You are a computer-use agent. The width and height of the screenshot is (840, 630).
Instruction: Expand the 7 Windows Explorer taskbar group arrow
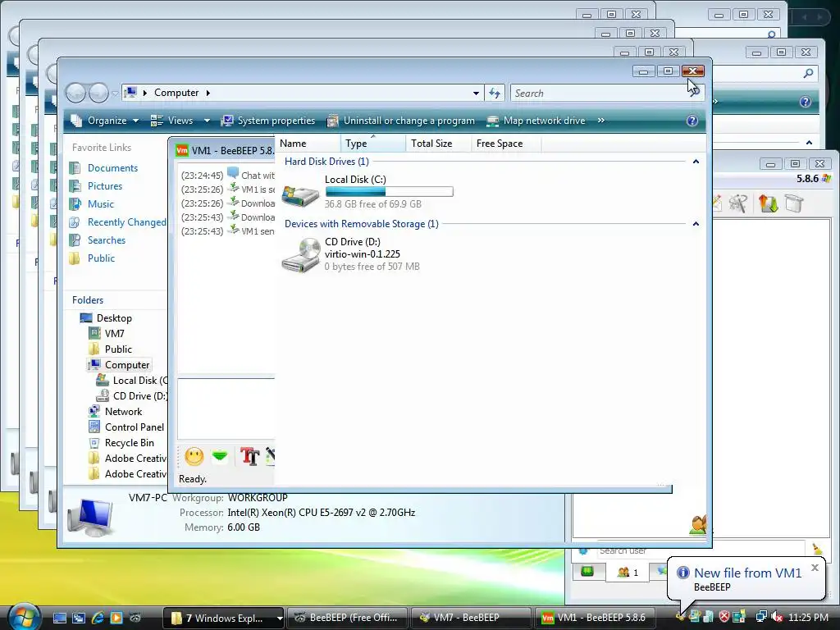tap(279, 619)
